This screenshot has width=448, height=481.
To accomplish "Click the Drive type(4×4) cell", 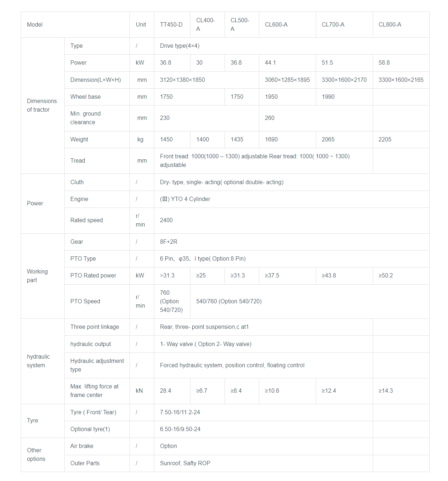I will click(180, 46).
